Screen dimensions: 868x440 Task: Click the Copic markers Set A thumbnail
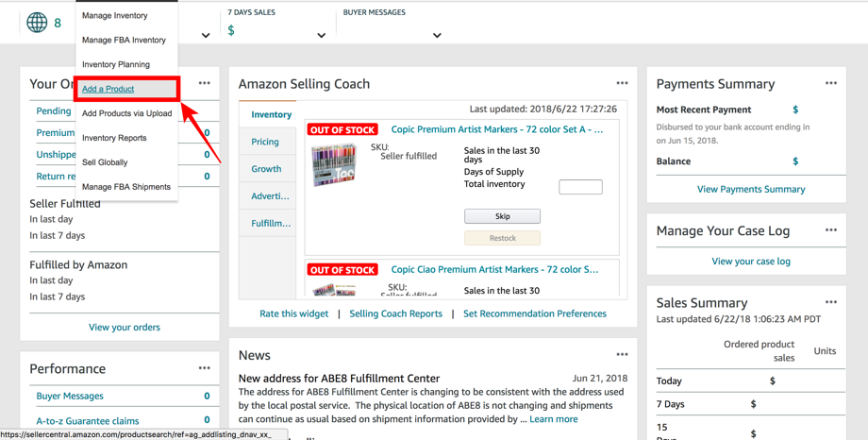pyautogui.click(x=333, y=165)
